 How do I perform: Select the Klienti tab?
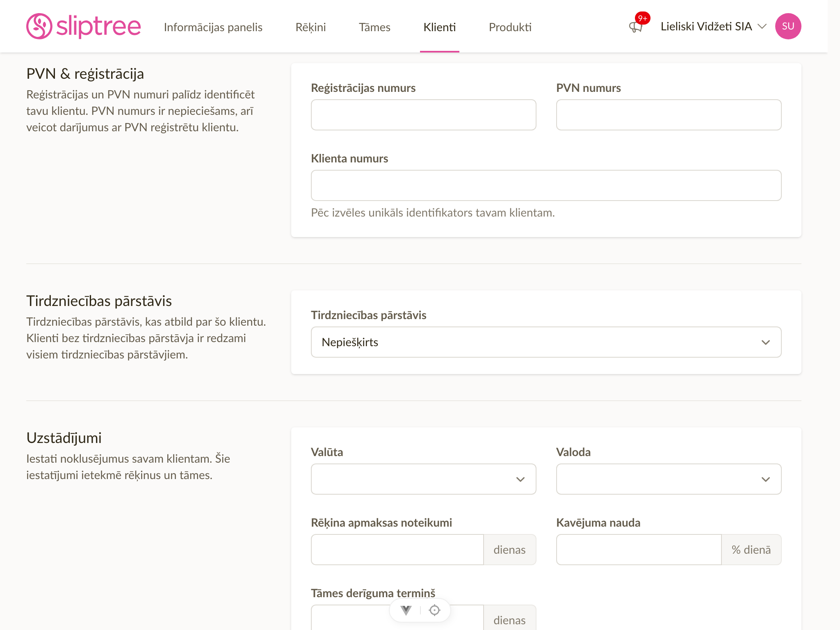tap(439, 27)
